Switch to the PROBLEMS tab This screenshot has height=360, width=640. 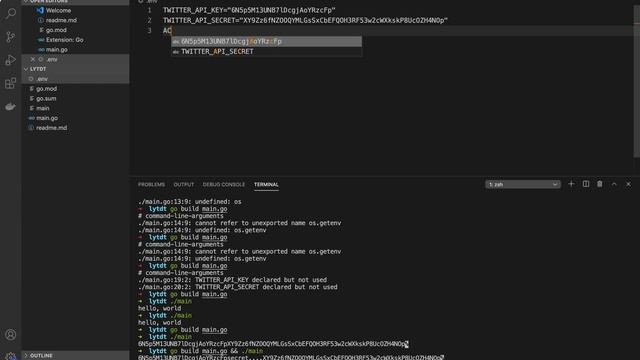151,184
